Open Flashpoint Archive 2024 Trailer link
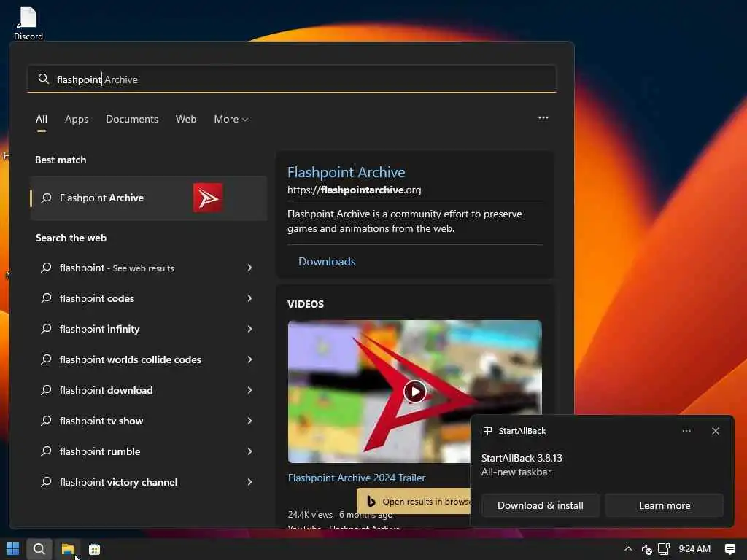The height and width of the screenshot is (560, 747). point(356,478)
